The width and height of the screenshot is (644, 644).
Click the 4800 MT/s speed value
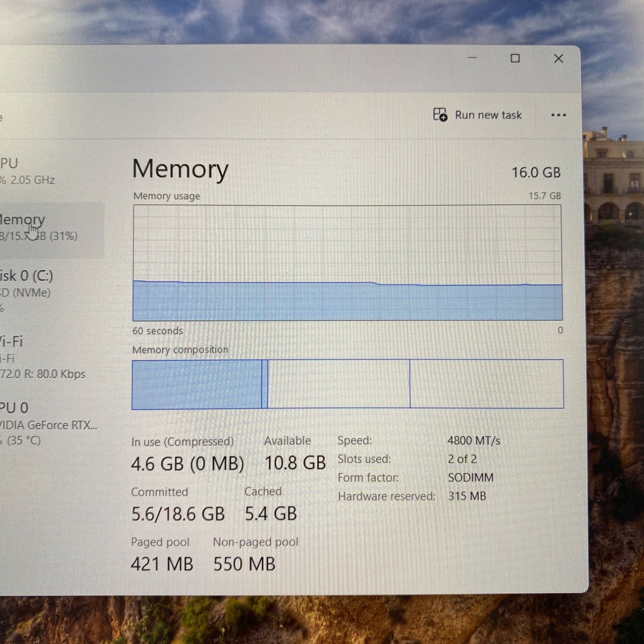[x=474, y=441]
